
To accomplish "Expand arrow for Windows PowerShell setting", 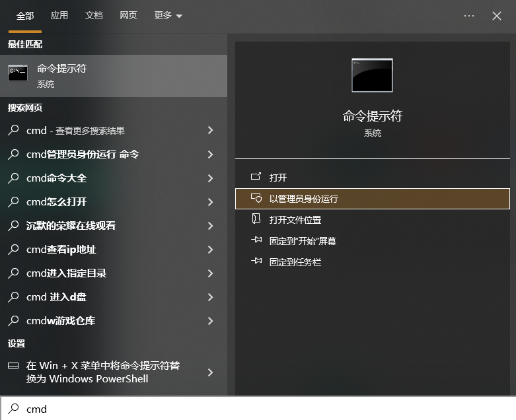I will point(211,372).
